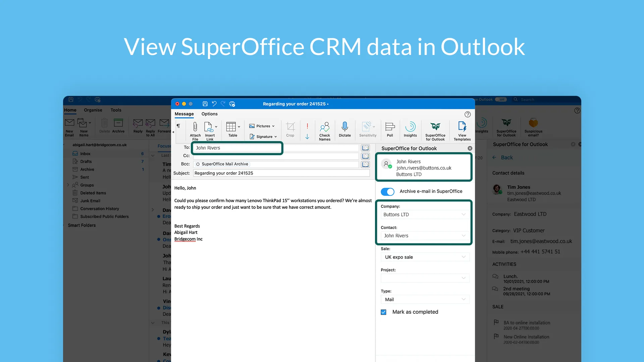Open the Insights ribbon icon
Screen dimensions: 644x362
pos(410,127)
